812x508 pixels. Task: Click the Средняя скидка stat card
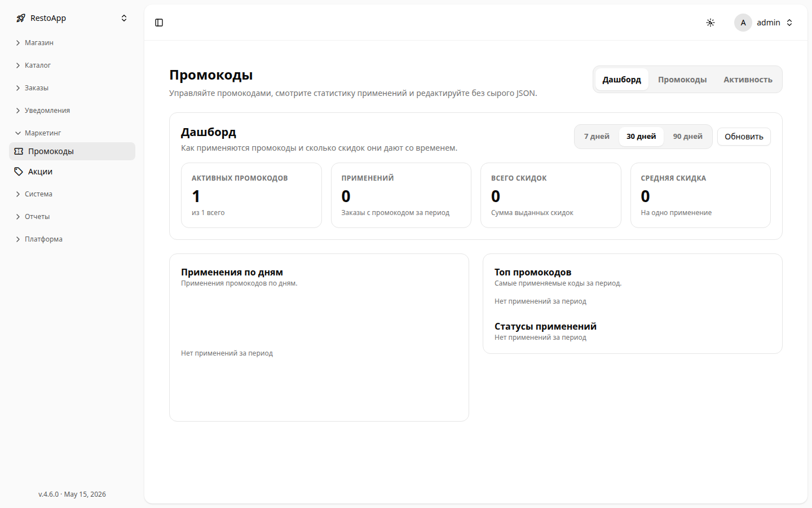tap(700, 195)
